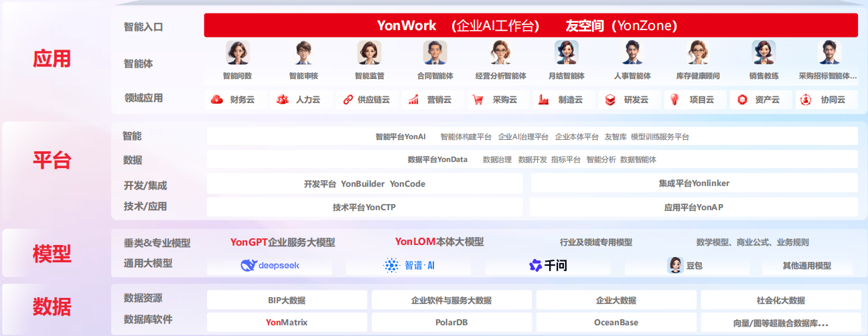Click the hexagon icon beside 资产云

[x=741, y=100]
